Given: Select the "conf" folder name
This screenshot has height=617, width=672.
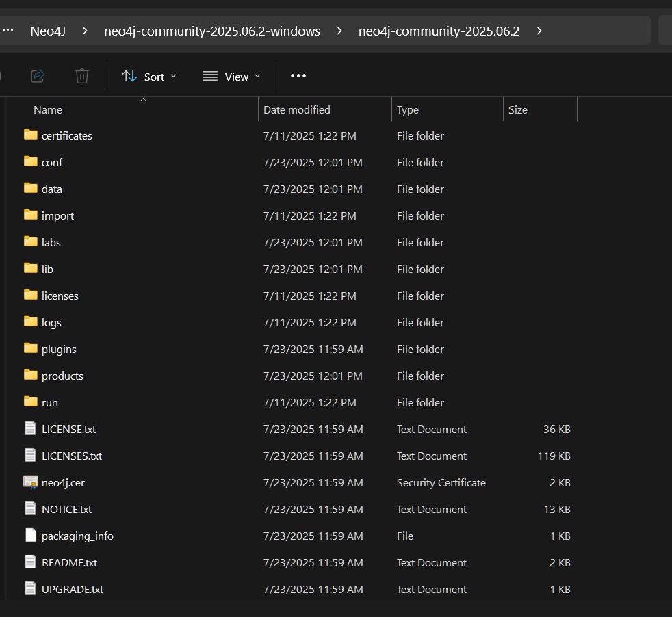Looking at the screenshot, I should [52, 163].
